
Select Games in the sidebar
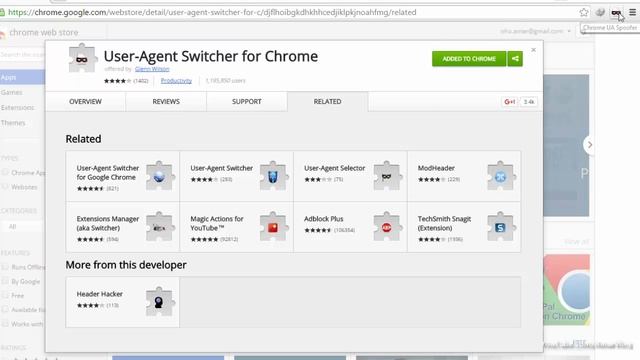point(11,93)
